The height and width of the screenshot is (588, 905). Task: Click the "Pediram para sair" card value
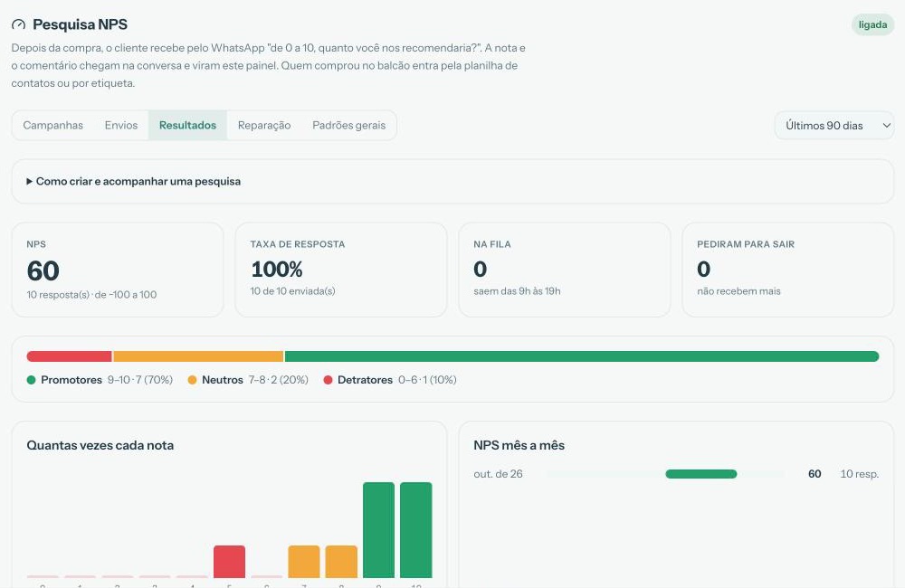703,269
